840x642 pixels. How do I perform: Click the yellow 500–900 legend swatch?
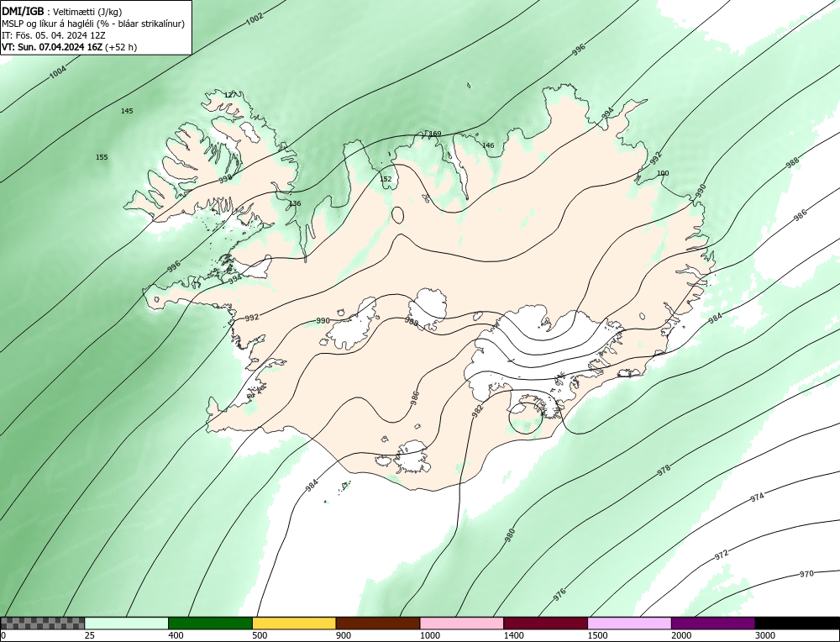[x=294, y=623]
